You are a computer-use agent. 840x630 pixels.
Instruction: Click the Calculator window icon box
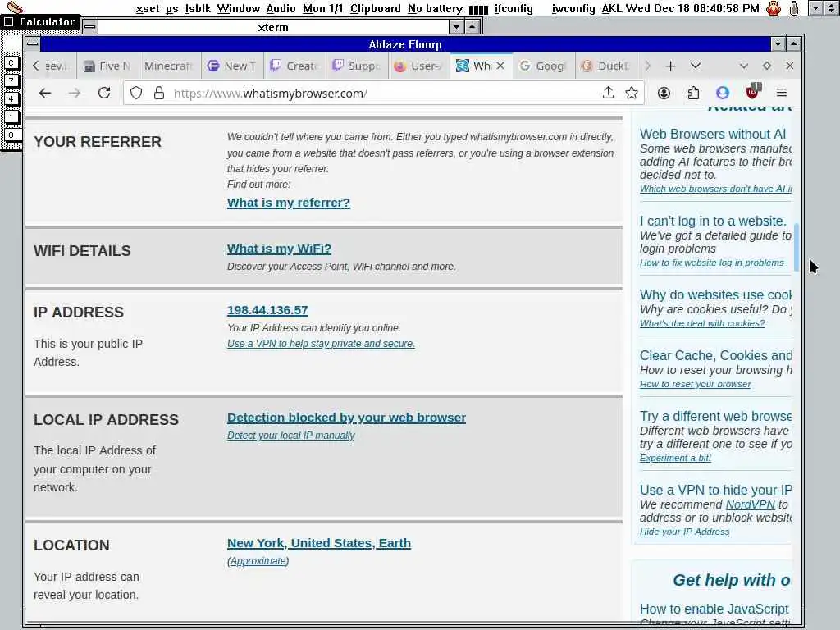coord(8,22)
